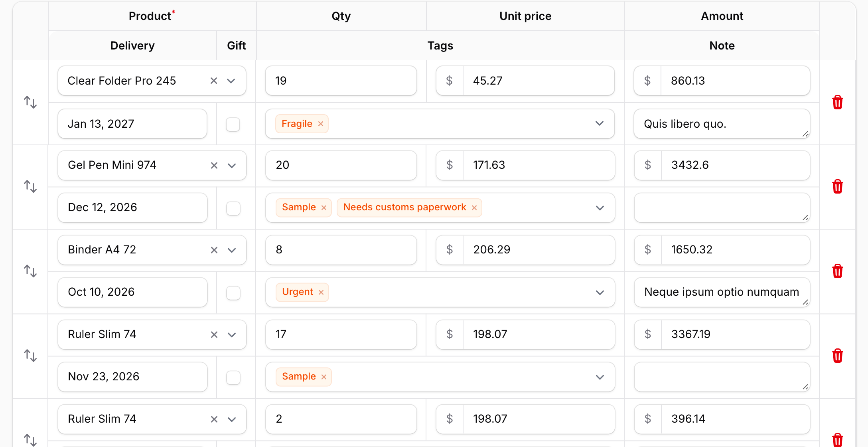
Task: Clear the Clear Folder Pro 245 product selection
Action: point(214,81)
